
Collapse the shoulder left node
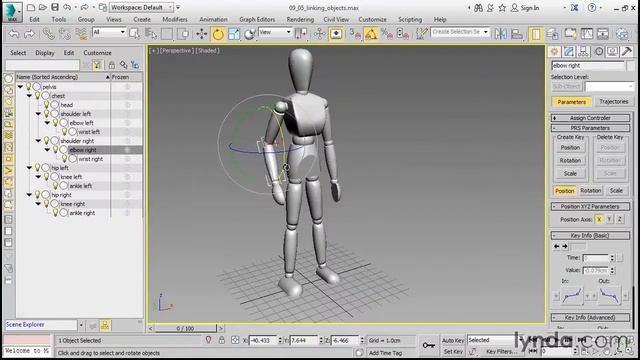[38, 114]
